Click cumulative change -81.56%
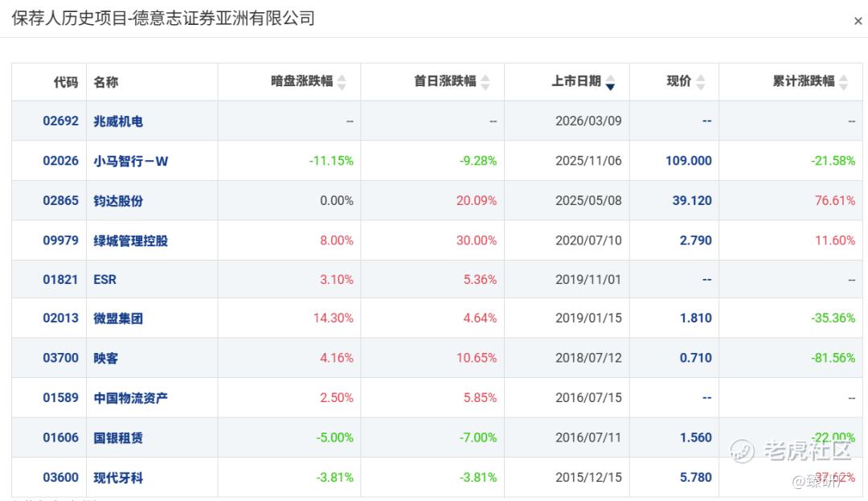Viewport: 868px width, 501px height. tap(833, 358)
